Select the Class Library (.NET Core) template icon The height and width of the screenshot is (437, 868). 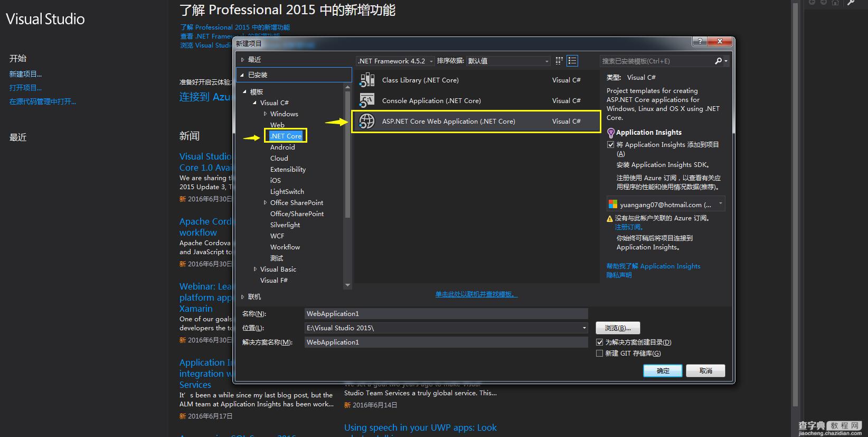[367, 80]
